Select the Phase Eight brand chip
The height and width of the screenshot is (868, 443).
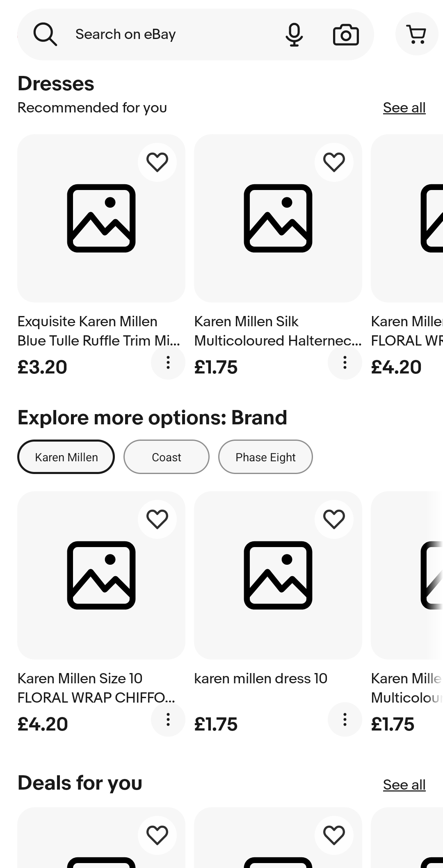click(265, 457)
